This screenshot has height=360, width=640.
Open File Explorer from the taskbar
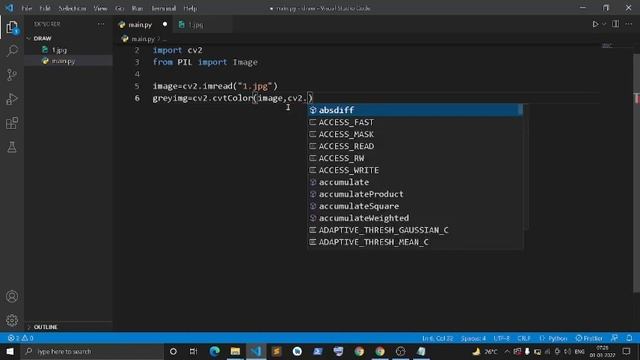[x=236, y=351]
